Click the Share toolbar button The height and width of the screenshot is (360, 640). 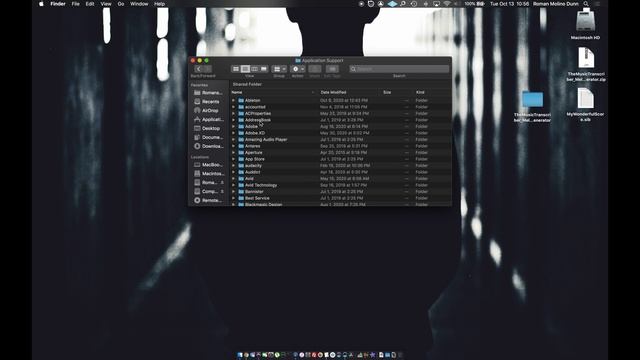pos(314,69)
